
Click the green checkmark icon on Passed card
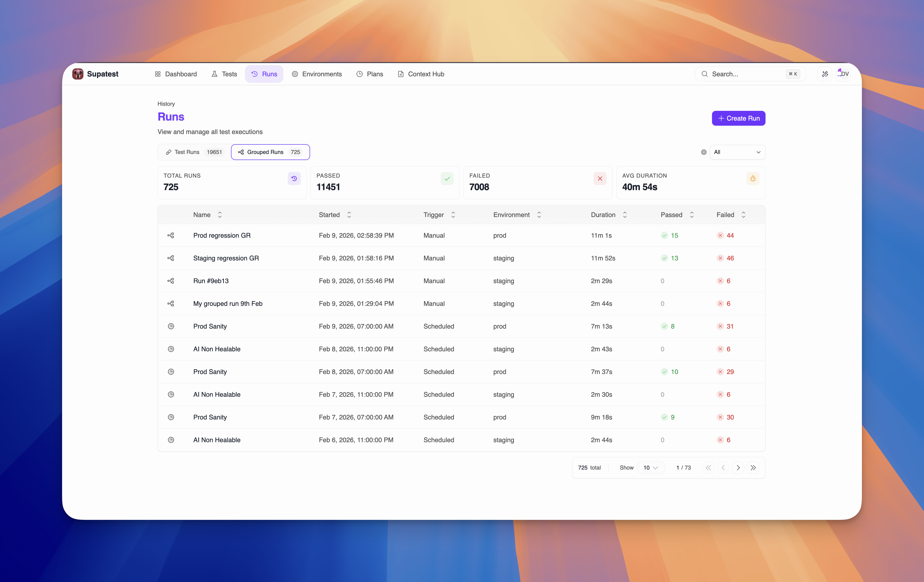(447, 178)
